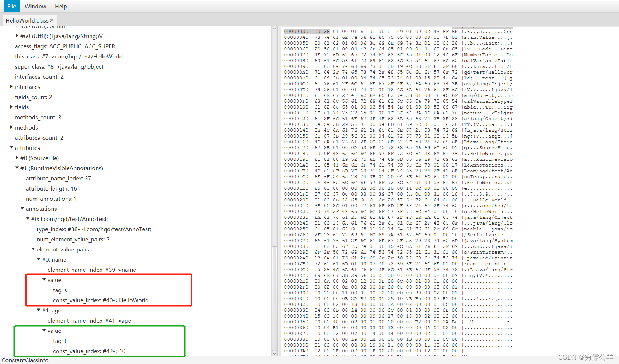Collapse the value node under name
Viewport: 619px width, 364px height.
(44, 280)
